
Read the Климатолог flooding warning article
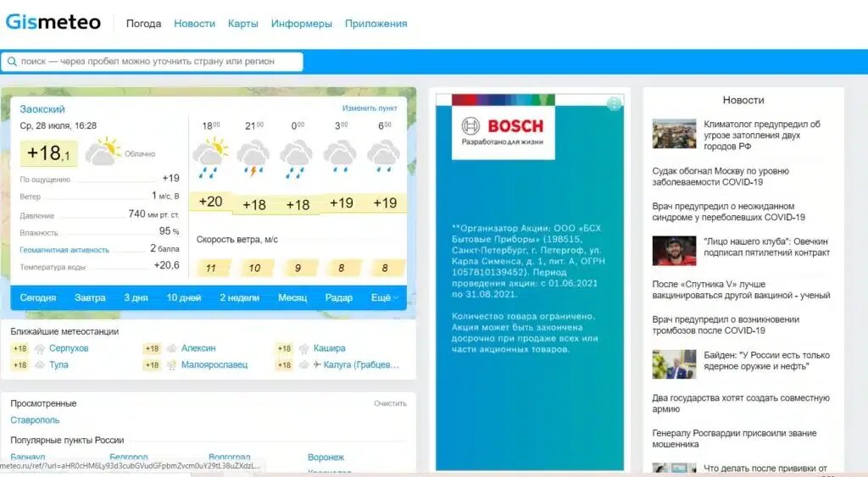click(x=762, y=135)
